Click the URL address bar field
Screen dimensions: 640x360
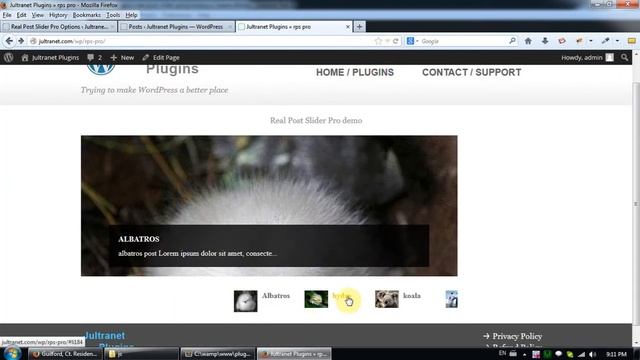click(x=204, y=41)
